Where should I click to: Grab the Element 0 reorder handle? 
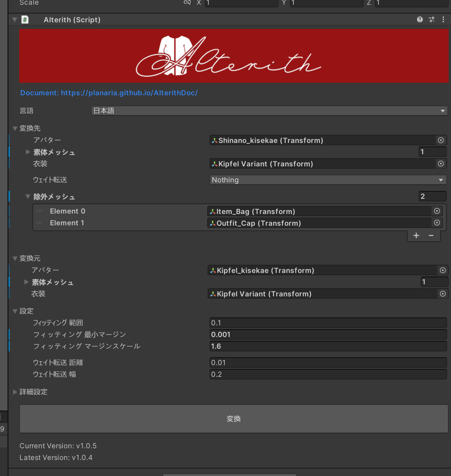point(39,211)
